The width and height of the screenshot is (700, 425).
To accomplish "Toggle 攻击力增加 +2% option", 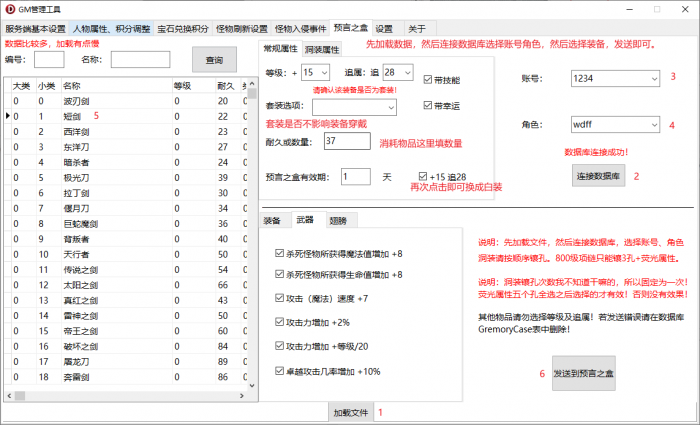I will tap(279, 323).
